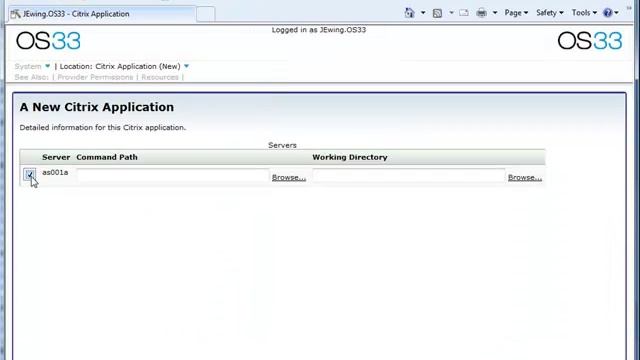Expand the Home button dropdown arrow
Screen dimensions: 640x360
click(423, 13)
